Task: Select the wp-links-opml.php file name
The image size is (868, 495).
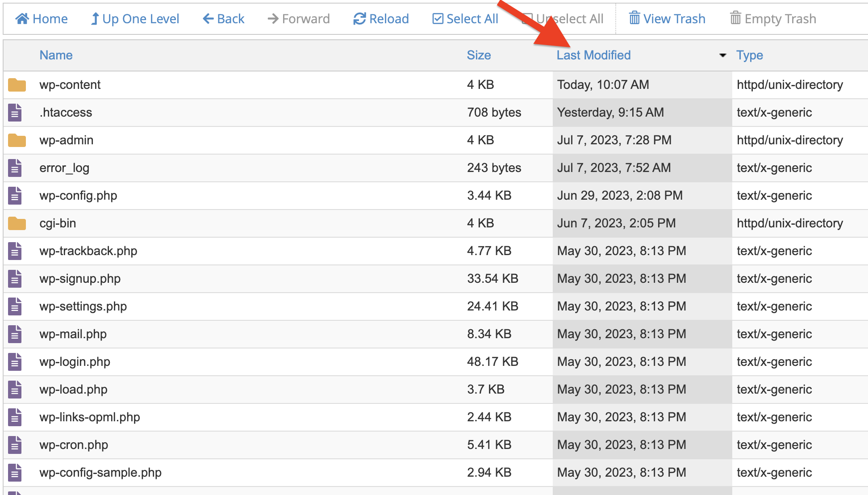Action: coord(90,417)
